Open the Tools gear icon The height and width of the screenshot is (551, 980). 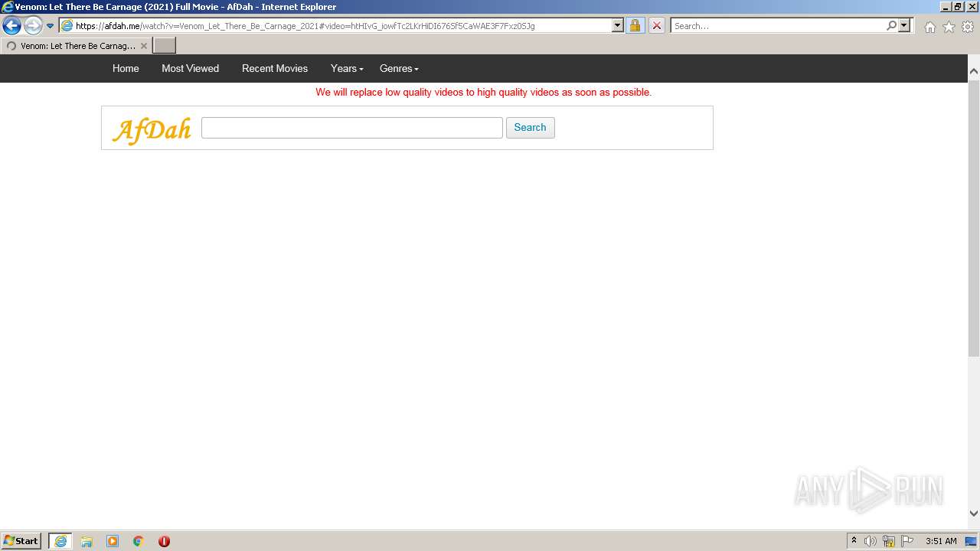(968, 27)
